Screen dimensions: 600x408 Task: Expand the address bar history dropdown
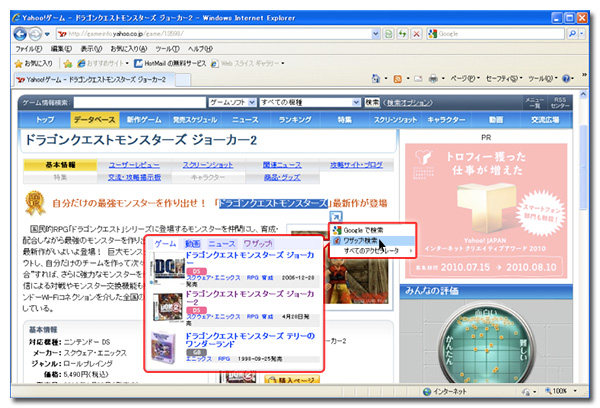(376, 34)
